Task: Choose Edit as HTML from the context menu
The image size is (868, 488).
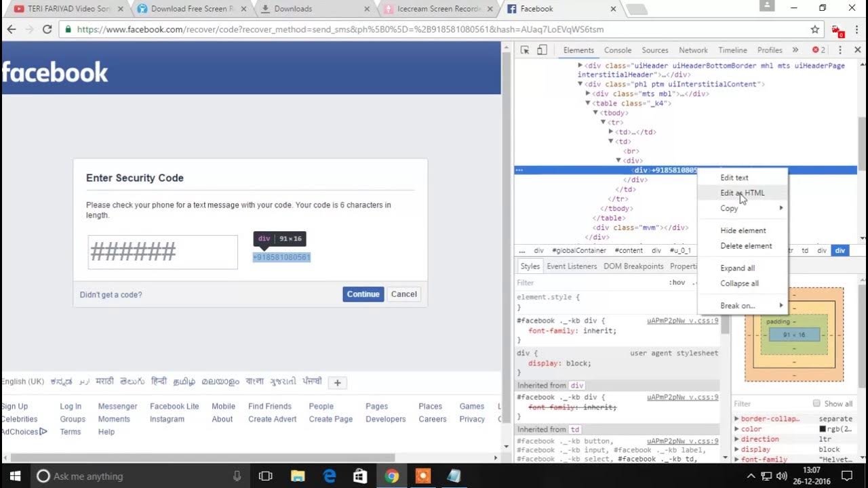Action: (x=743, y=192)
